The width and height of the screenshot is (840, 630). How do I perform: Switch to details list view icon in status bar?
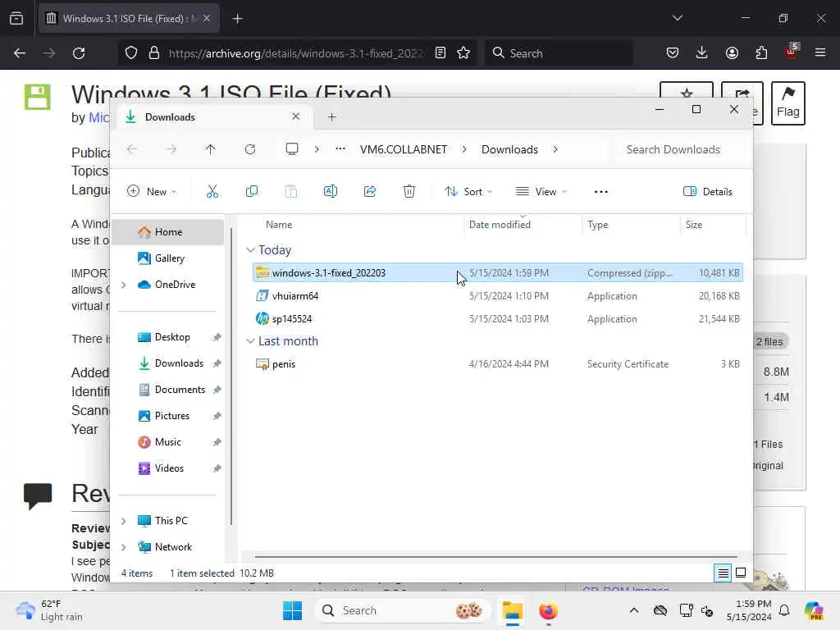point(724,573)
